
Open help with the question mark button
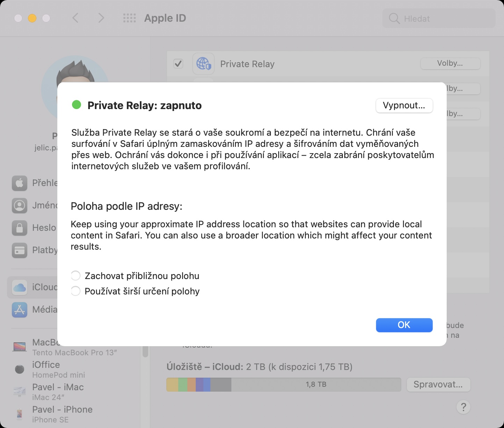[x=463, y=407]
